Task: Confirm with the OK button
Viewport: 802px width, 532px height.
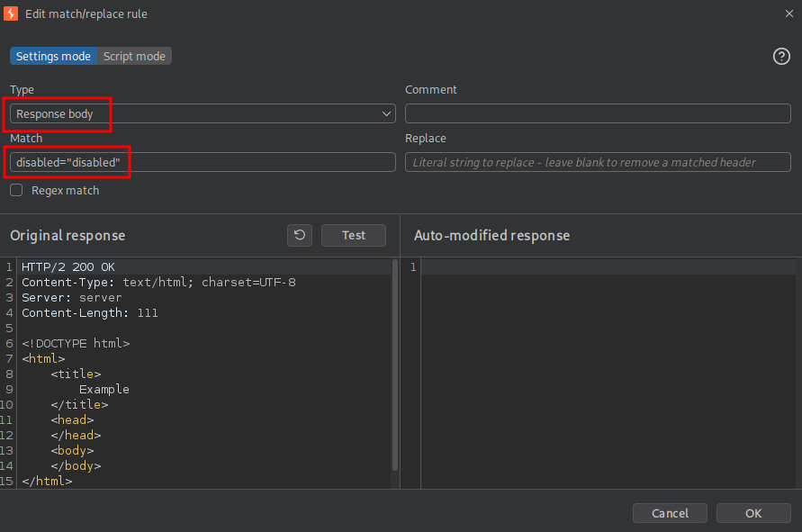Action: (x=752, y=513)
